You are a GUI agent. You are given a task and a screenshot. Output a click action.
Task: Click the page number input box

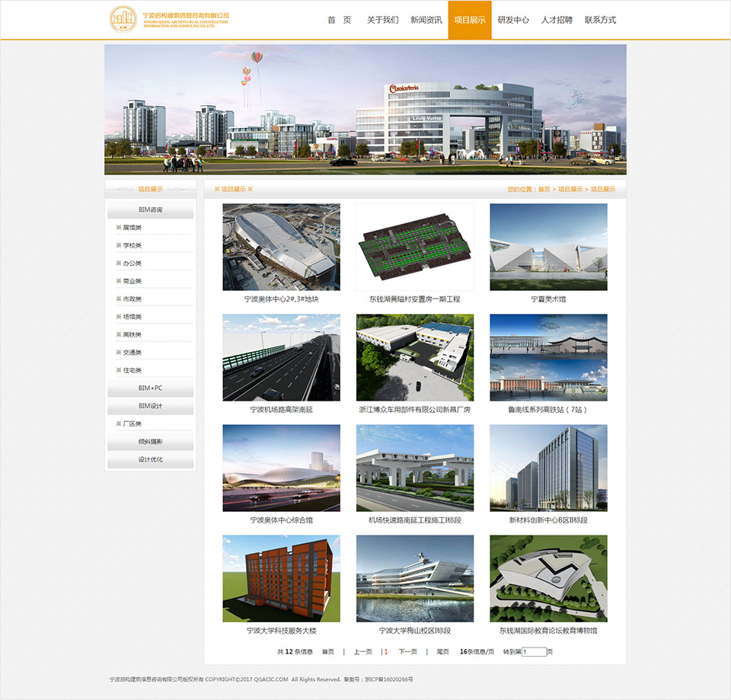tap(533, 651)
